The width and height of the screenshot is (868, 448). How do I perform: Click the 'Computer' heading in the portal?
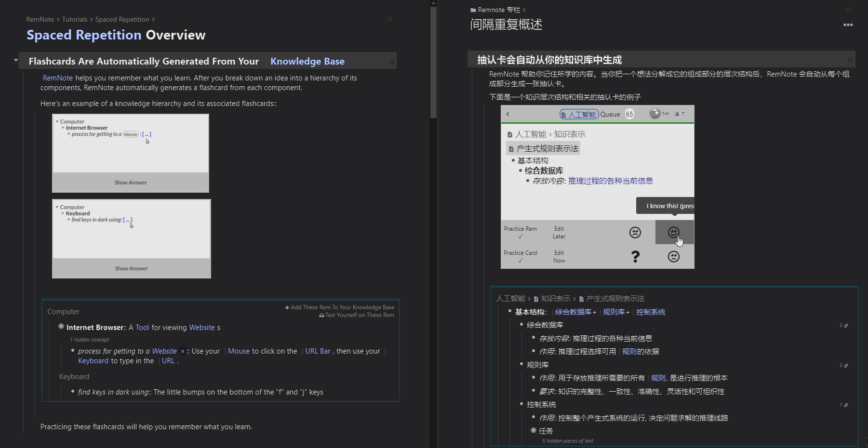[63, 312]
